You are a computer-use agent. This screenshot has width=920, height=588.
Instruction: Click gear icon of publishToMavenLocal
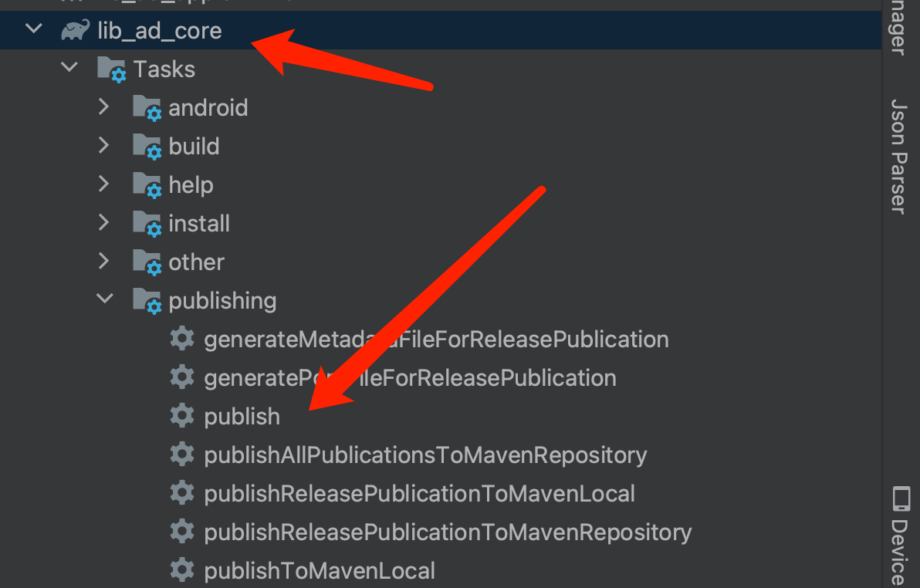click(x=182, y=569)
